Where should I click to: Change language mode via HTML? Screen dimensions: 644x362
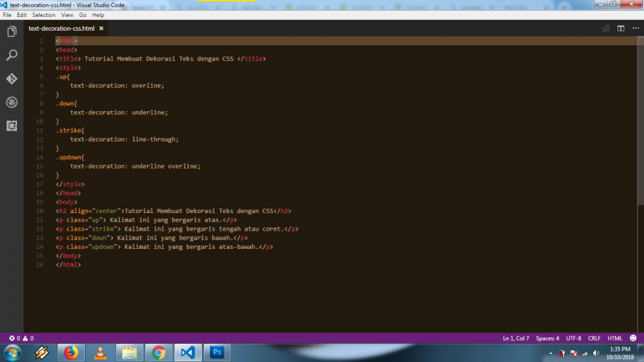[614, 338]
